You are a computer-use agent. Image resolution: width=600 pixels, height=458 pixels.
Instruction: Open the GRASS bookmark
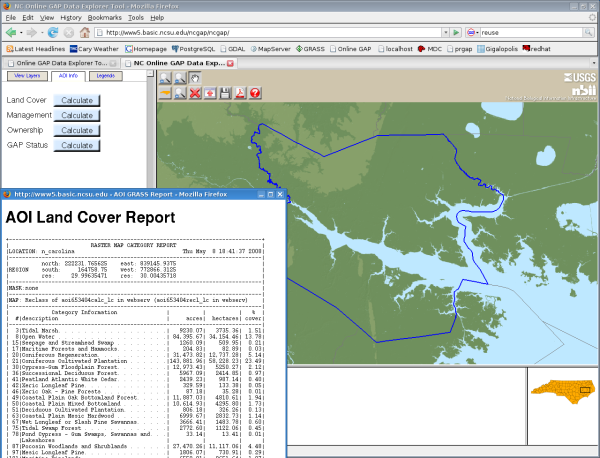[x=310, y=49]
